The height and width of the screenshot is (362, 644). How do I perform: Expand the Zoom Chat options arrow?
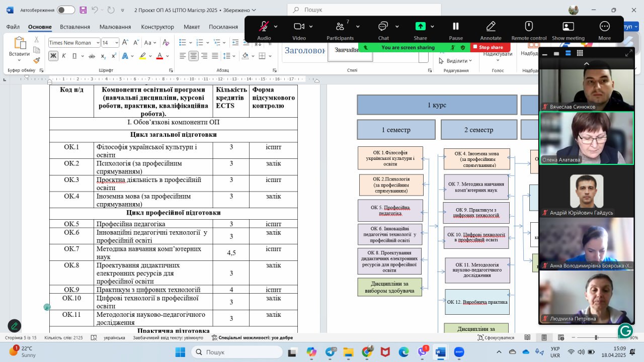(x=397, y=26)
